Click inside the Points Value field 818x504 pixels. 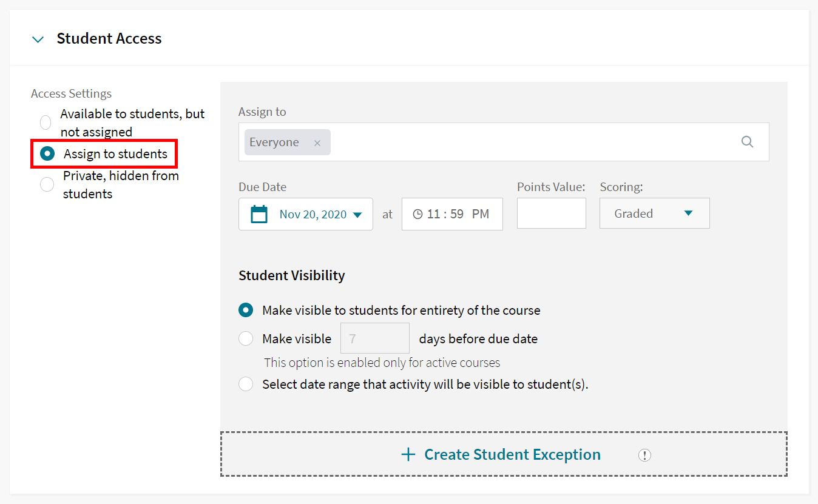click(x=551, y=213)
